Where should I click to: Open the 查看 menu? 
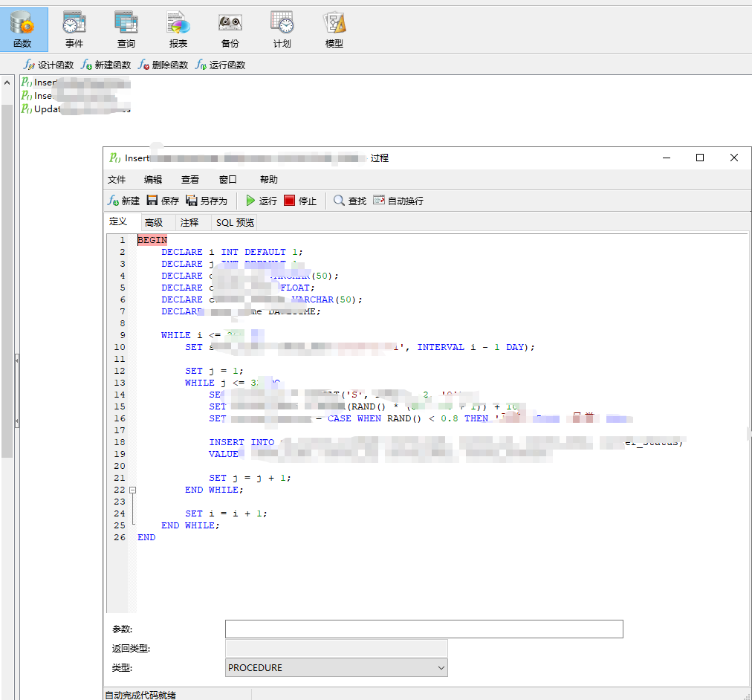190,179
